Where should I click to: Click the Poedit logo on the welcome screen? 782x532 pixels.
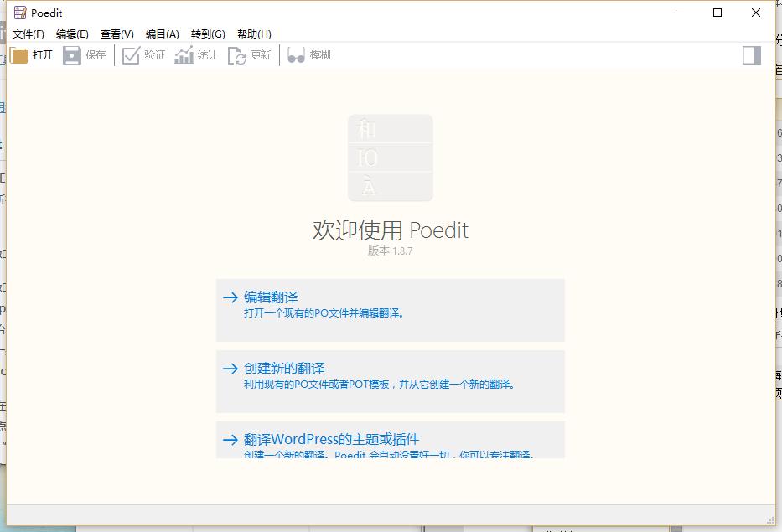click(391, 158)
